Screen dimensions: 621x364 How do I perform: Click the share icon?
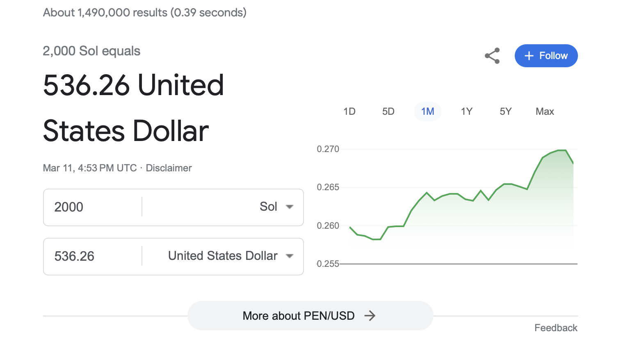click(492, 56)
